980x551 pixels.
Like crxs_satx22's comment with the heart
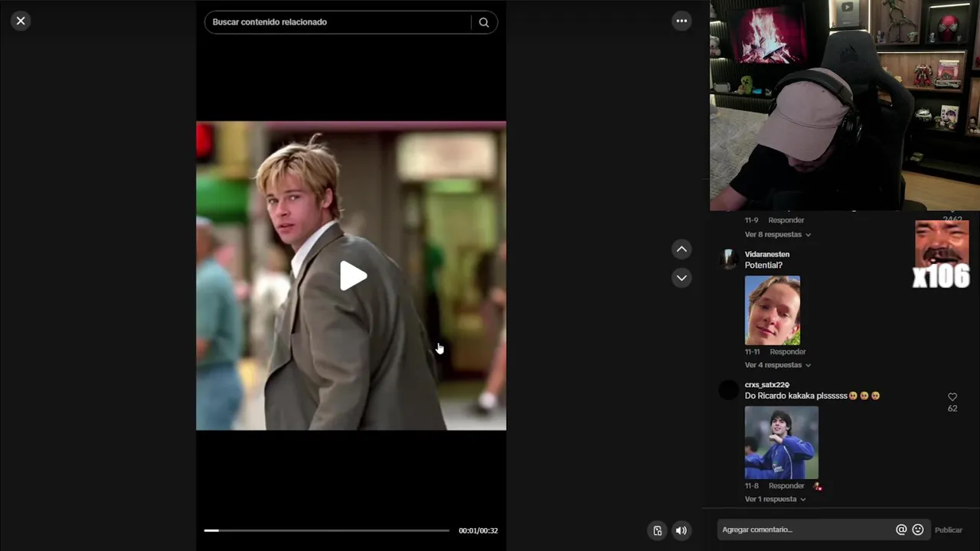click(952, 397)
